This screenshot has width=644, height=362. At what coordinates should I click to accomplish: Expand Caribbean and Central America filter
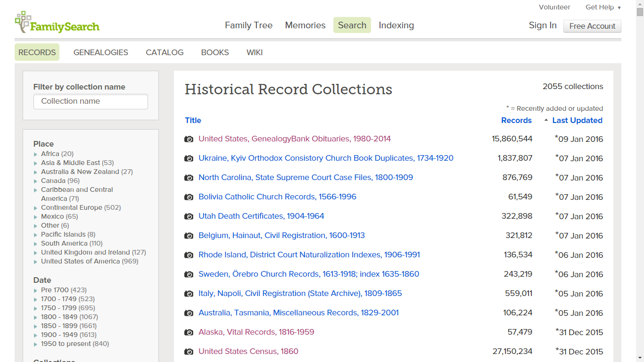[x=35, y=190]
